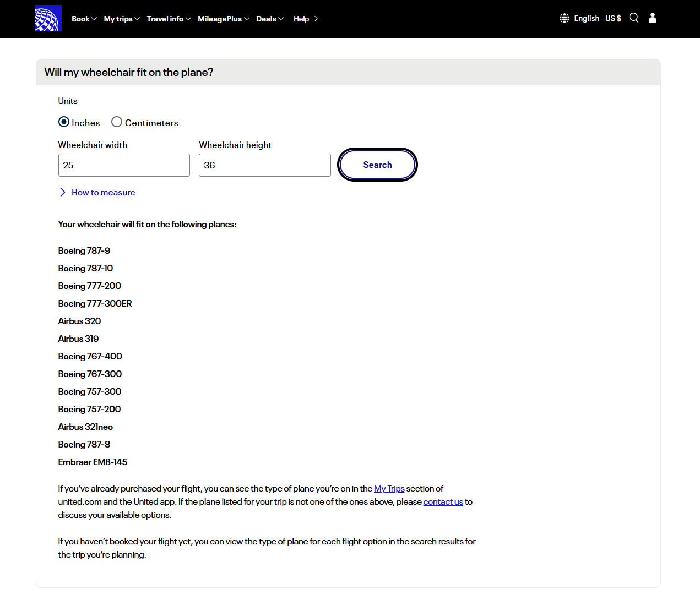Open the MileagePlus menu
700x600 pixels.
(223, 19)
